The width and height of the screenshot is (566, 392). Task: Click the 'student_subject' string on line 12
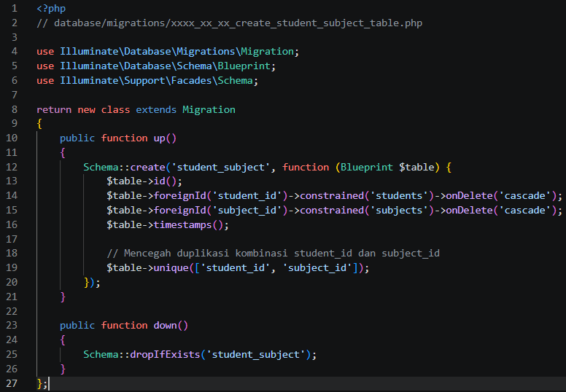220,168
